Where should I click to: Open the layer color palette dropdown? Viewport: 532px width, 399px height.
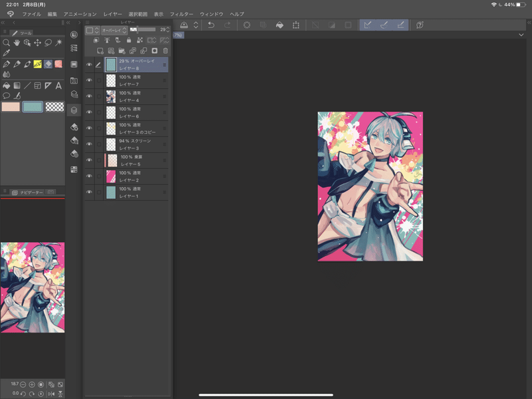[x=92, y=30]
